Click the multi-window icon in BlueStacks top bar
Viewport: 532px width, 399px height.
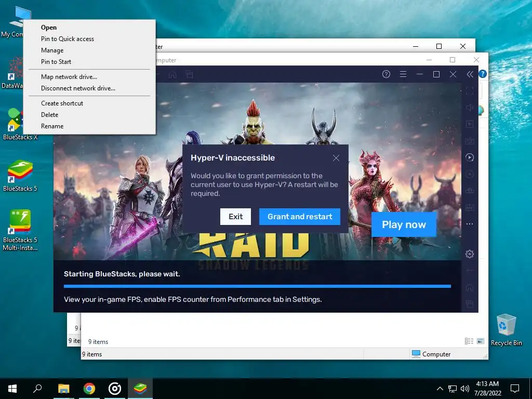click(x=189, y=74)
